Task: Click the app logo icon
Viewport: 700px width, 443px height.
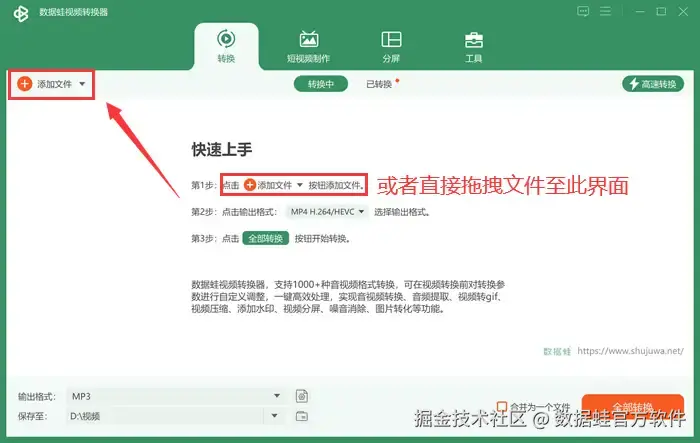Action: click(x=21, y=13)
